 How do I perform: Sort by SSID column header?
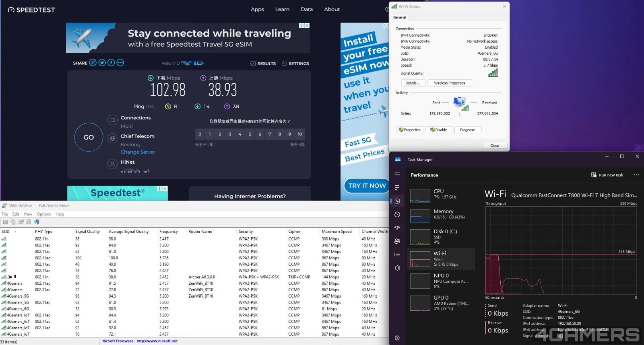tap(16, 232)
